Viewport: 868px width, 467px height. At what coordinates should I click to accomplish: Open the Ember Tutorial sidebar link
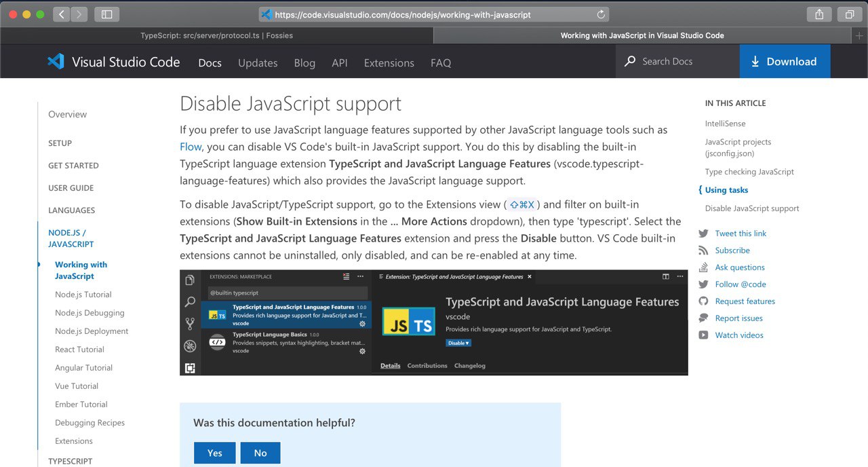pyautogui.click(x=81, y=405)
